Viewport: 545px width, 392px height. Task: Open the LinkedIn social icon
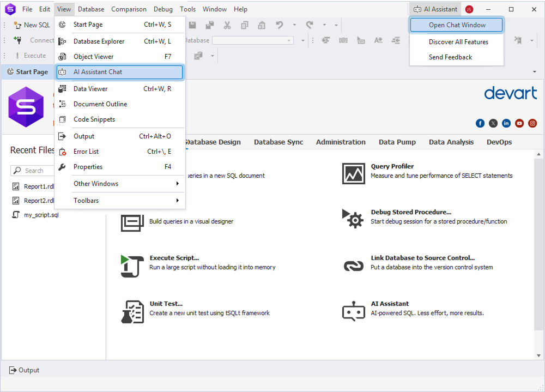point(506,123)
